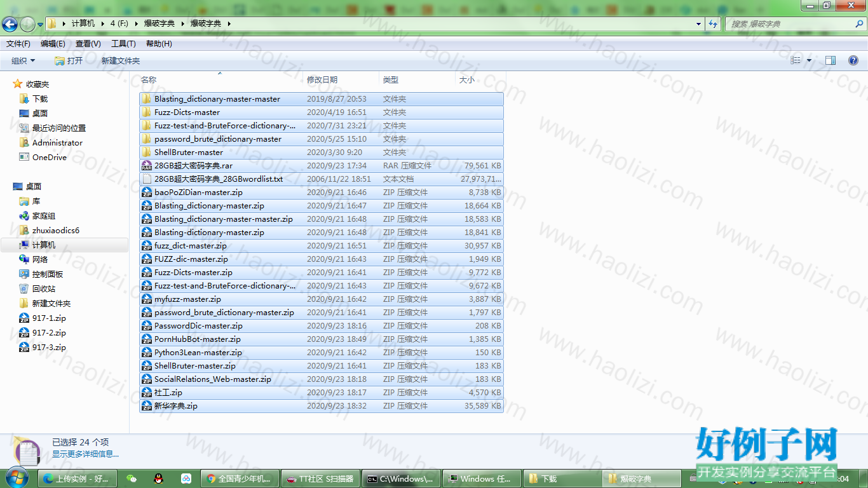
Task: Click the 新建文件夹 toolbar button
Action: 121,60
